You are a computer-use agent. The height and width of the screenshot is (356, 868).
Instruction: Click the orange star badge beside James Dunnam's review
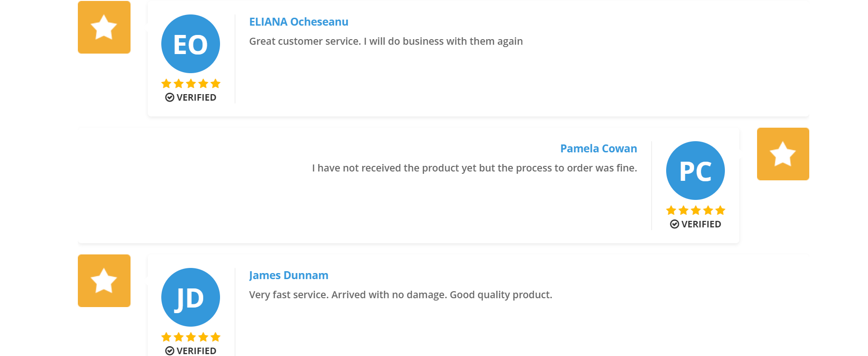(104, 281)
